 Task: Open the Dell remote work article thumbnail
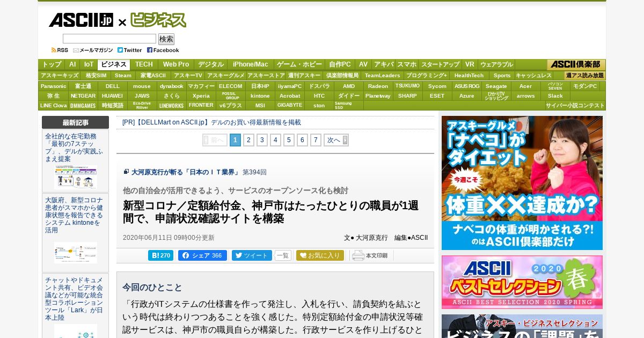(76, 178)
